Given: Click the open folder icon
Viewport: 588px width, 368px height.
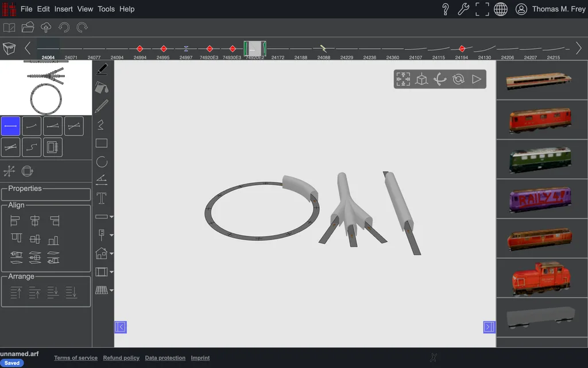Looking at the screenshot, I should 28,28.
